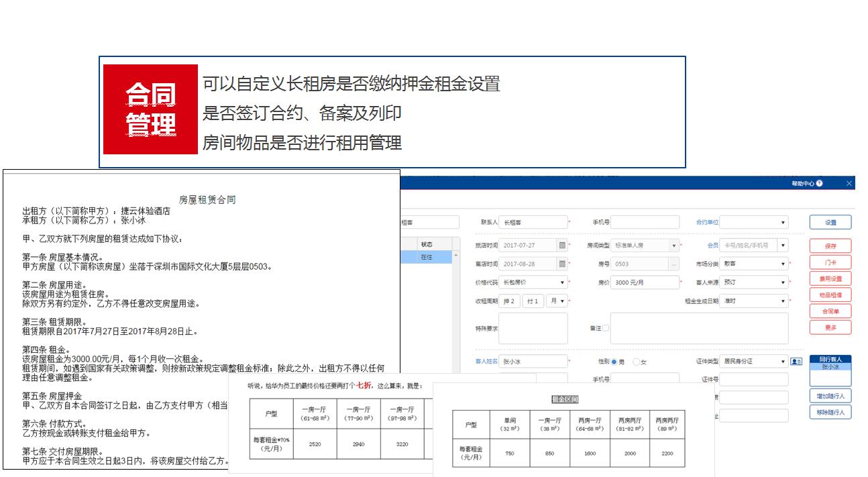Expand the 证件类型 dropdown
The height and width of the screenshot is (477, 868).
pos(754,362)
